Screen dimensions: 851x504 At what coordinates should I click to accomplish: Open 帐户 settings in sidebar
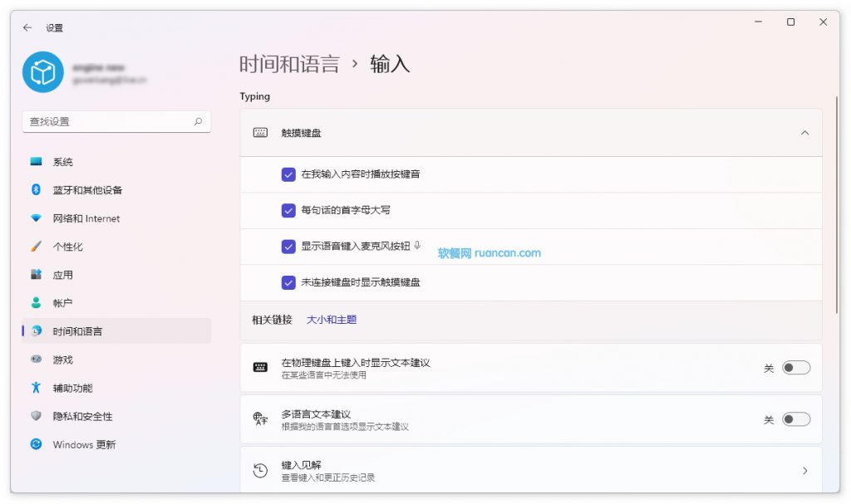click(63, 303)
